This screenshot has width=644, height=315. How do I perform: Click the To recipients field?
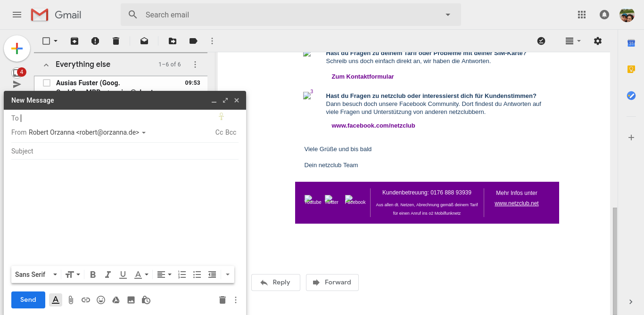point(118,118)
